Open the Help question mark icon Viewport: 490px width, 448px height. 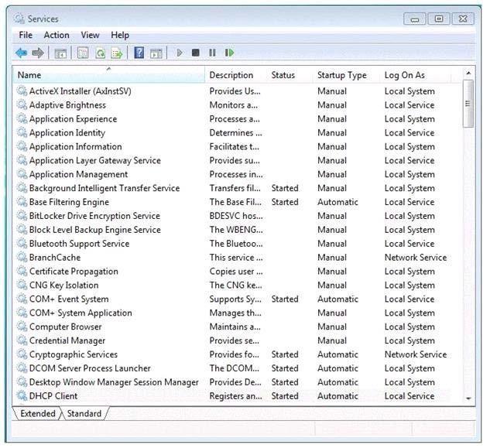coord(139,53)
